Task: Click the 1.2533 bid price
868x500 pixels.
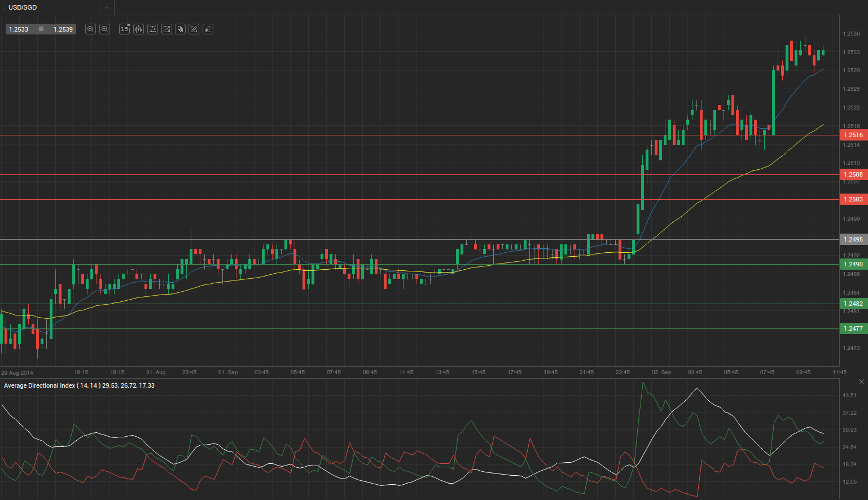Action: pyautogui.click(x=19, y=29)
